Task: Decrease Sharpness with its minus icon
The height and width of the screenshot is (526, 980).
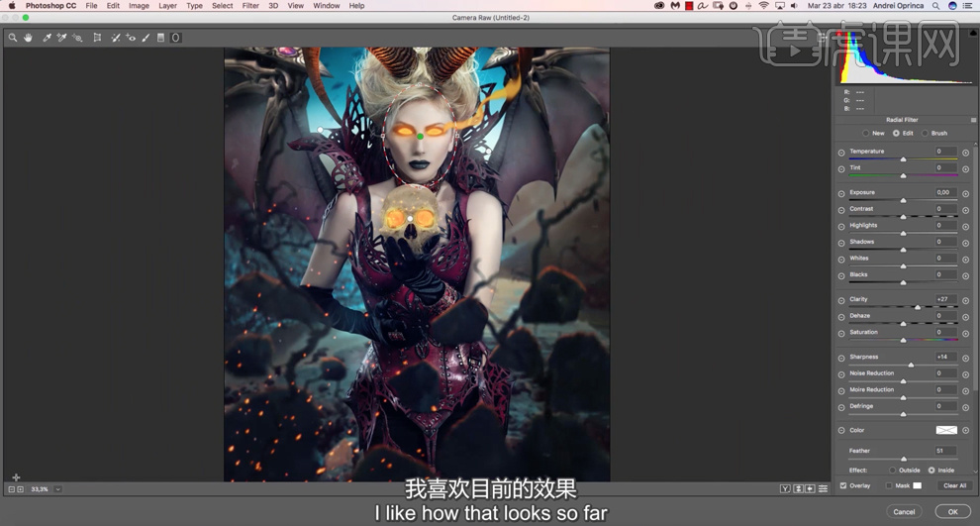Action: click(x=841, y=359)
